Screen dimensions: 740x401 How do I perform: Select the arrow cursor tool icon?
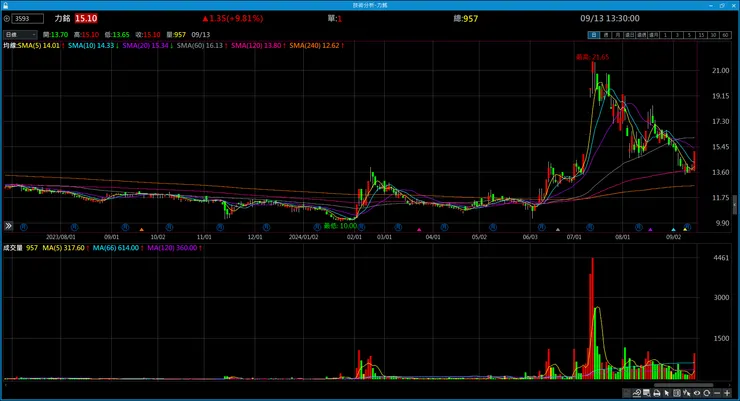tap(667, 393)
